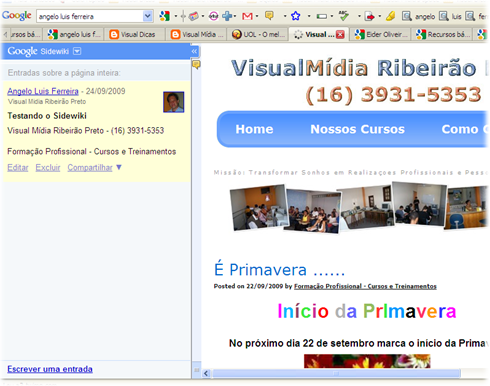The image size is (490, 386).
Task: Open the Home menu on the website
Action: pos(254,129)
